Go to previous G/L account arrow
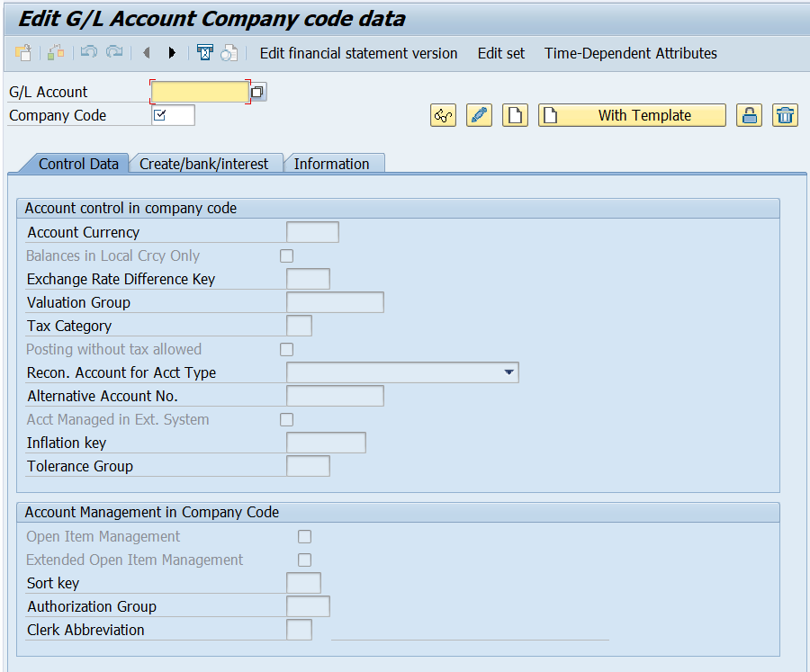810x672 pixels. [x=147, y=53]
